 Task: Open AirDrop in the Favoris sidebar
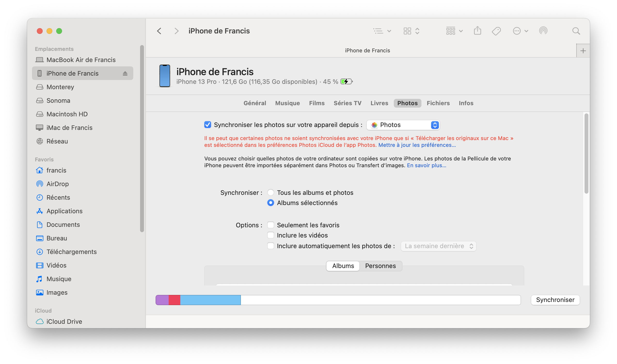57,184
